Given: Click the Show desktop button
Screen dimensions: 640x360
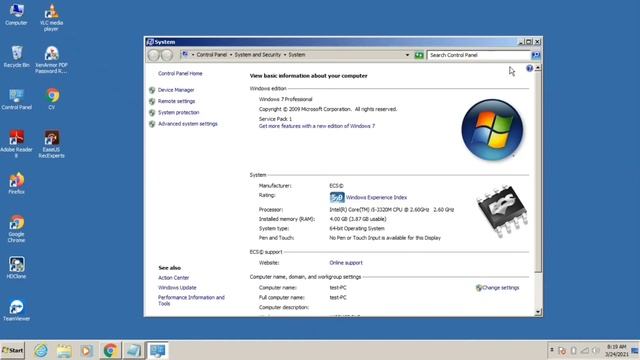Looking at the screenshot, I should pyautogui.click(x=635, y=350).
